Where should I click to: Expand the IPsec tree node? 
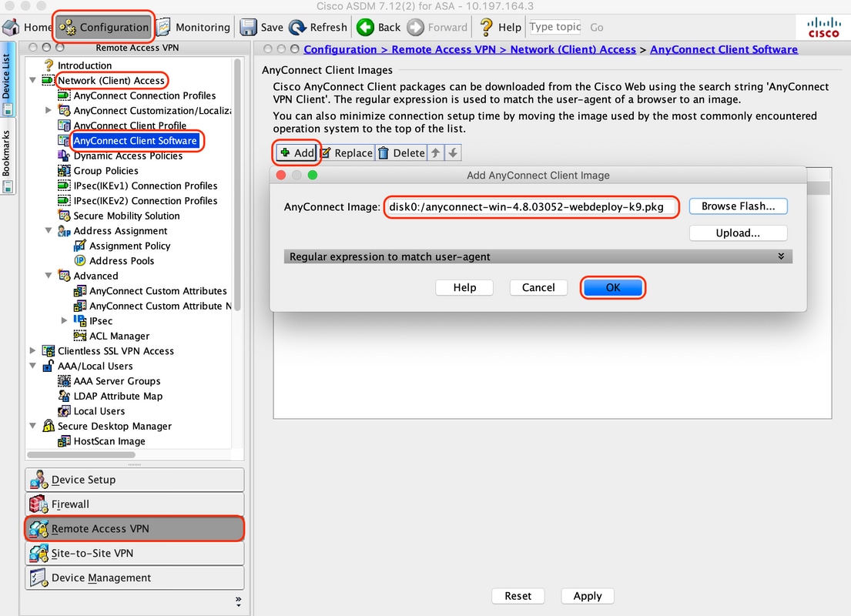63,321
